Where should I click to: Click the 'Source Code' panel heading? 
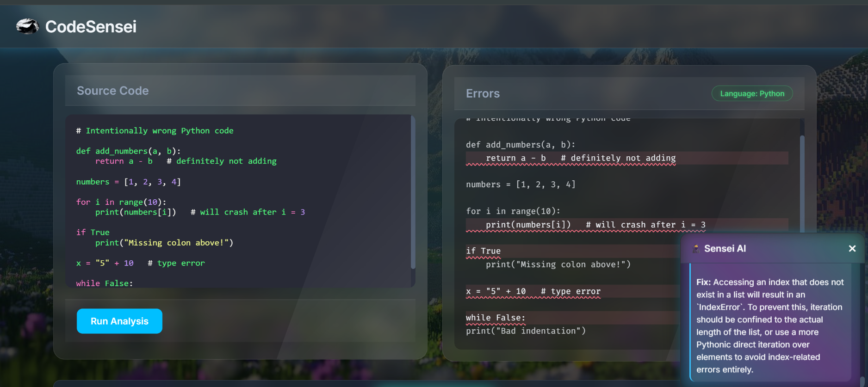113,91
